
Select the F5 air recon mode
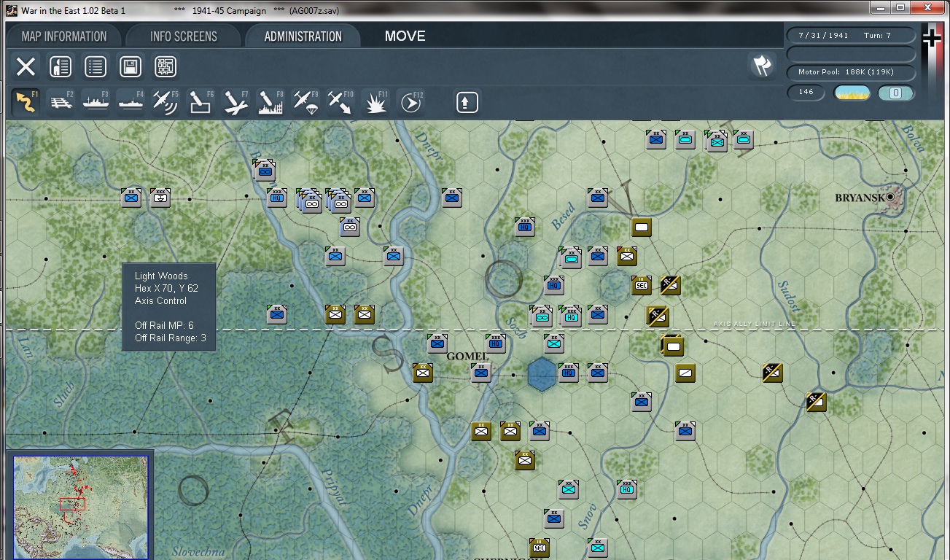(x=166, y=102)
